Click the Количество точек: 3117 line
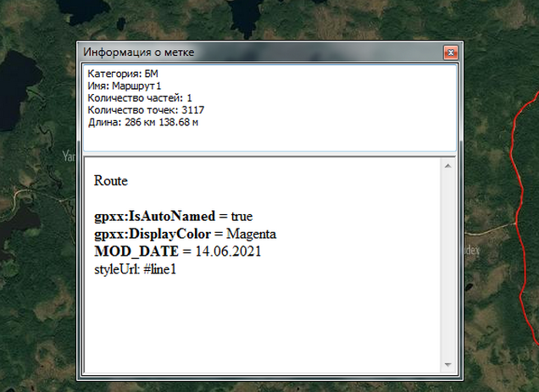The width and height of the screenshot is (539, 392). [x=146, y=110]
